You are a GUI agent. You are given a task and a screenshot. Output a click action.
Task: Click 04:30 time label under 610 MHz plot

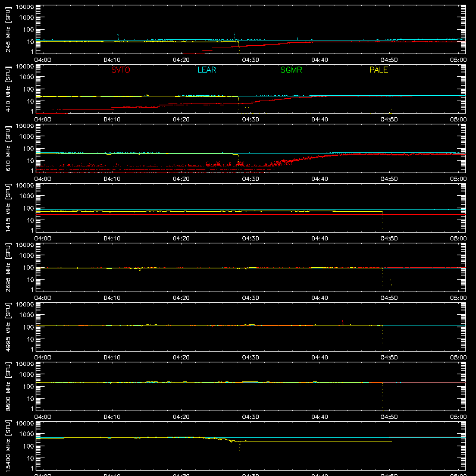(x=250, y=179)
